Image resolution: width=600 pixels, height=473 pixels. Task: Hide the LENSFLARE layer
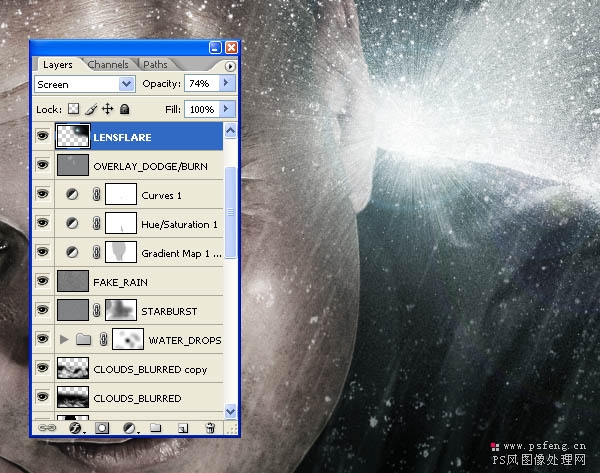click(x=43, y=135)
